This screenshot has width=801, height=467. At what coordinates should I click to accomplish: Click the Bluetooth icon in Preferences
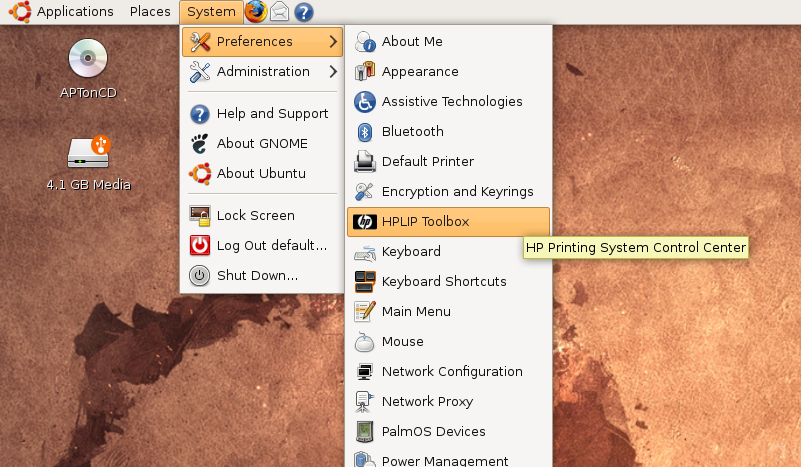(365, 132)
